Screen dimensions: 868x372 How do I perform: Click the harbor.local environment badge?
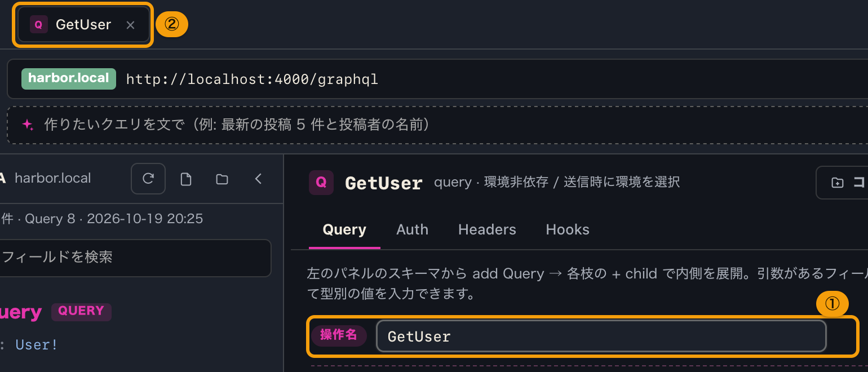(x=69, y=79)
